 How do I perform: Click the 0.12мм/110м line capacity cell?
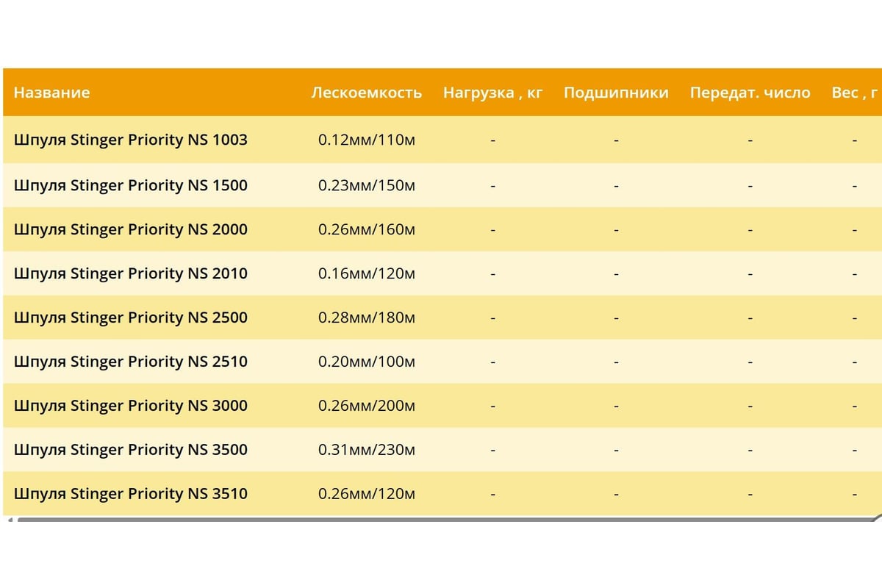(x=366, y=140)
